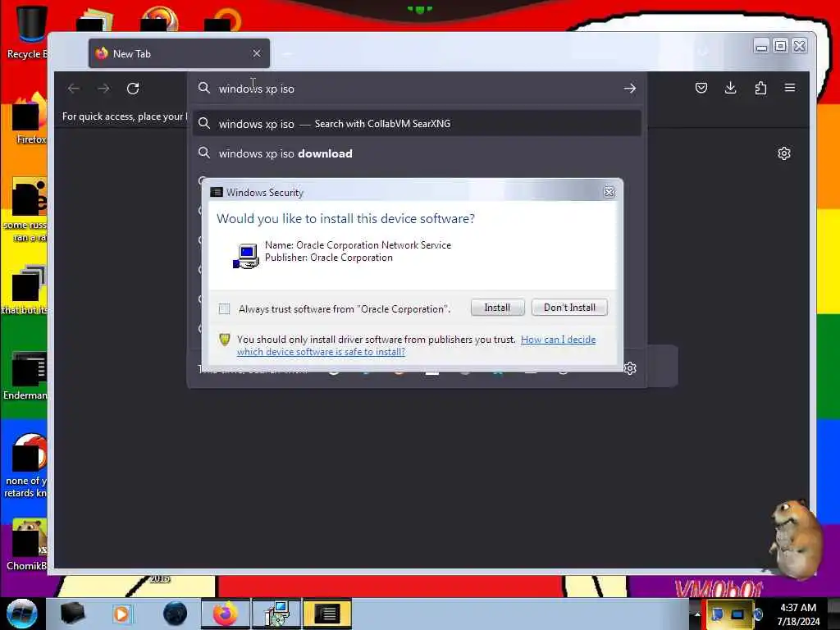This screenshot has height=630, width=840.
Task: Open the Pocket save icon
Action: coord(701,88)
